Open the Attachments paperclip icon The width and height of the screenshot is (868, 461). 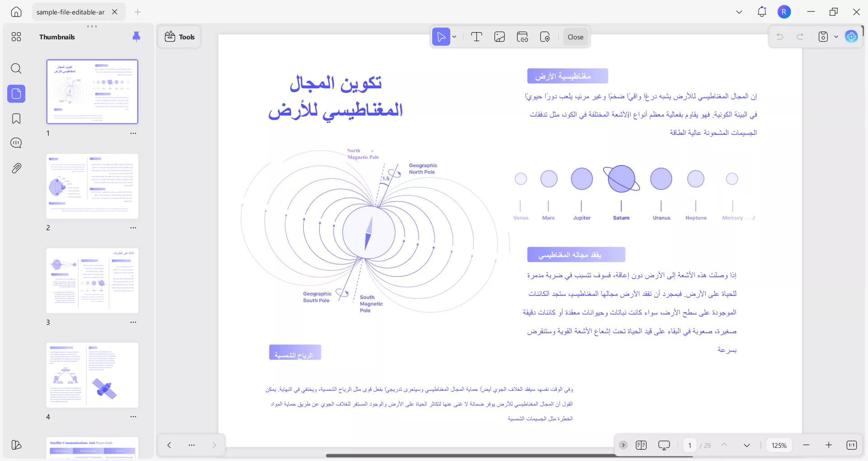click(x=16, y=168)
